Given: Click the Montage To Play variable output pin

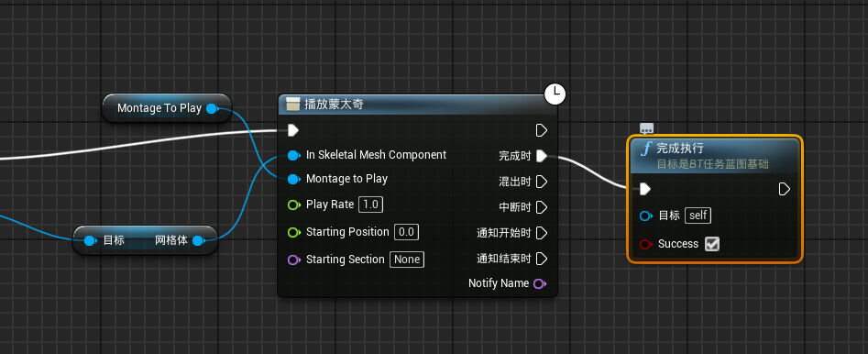Looking at the screenshot, I should pyautogui.click(x=212, y=108).
